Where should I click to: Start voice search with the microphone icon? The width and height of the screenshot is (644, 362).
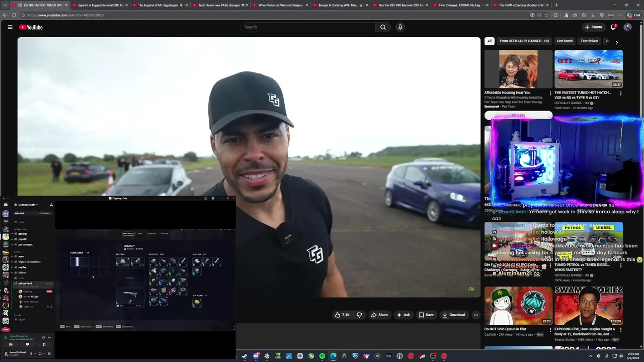[400, 27]
